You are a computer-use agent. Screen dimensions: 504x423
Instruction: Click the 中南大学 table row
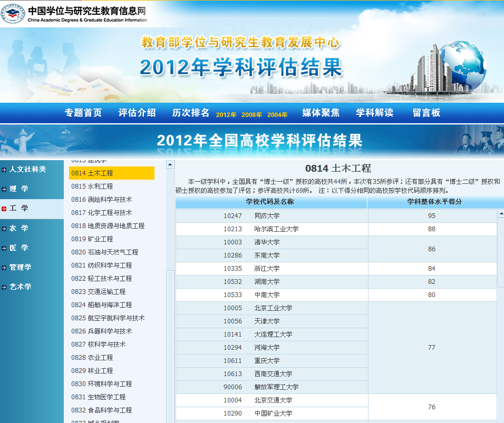[336, 295]
